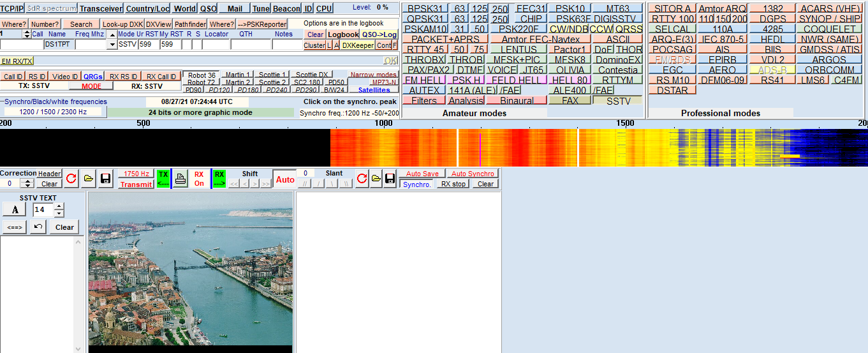Click the red RX picture reload icon

pos(362,179)
